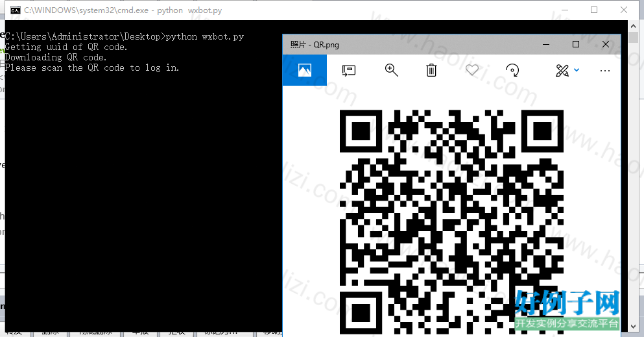This screenshot has height=337, width=644.
Task: Click the Photos window title 'QR.png'
Action: 315,44
